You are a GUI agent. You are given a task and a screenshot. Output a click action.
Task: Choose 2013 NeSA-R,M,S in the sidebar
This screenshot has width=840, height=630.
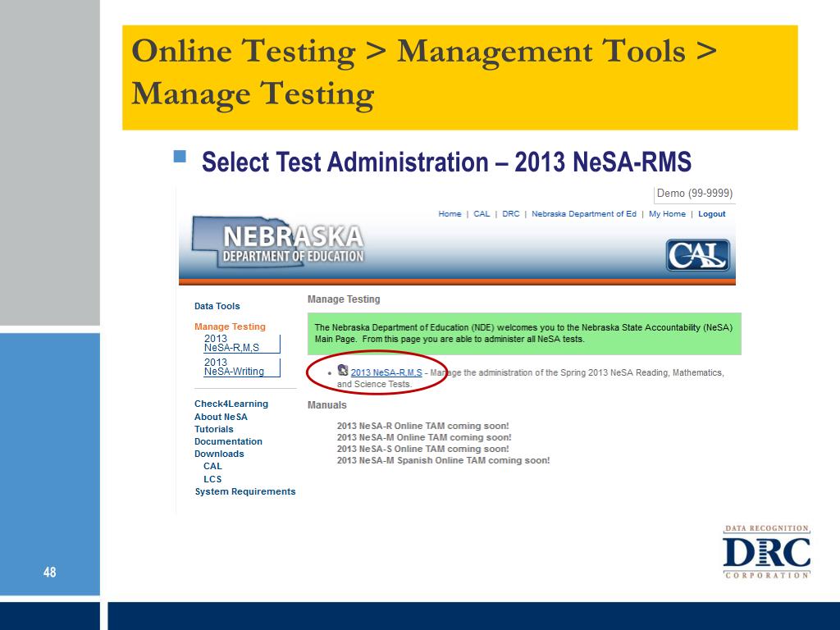pyautogui.click(x=241, y=344)
